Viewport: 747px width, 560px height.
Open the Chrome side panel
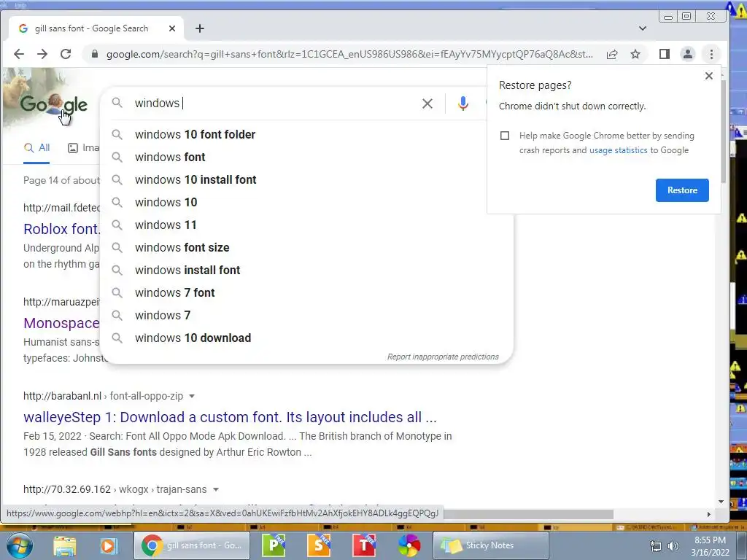tap(664, 54)
